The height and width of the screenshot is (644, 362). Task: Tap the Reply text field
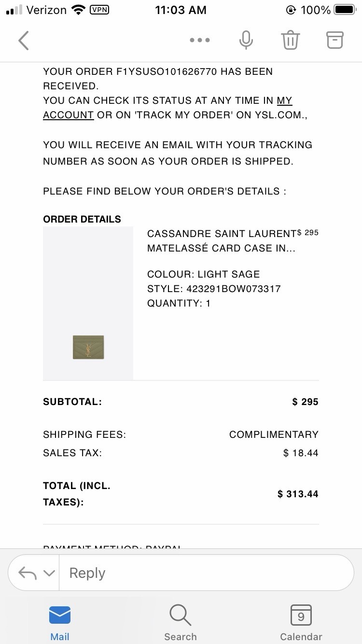click(206, 573)
